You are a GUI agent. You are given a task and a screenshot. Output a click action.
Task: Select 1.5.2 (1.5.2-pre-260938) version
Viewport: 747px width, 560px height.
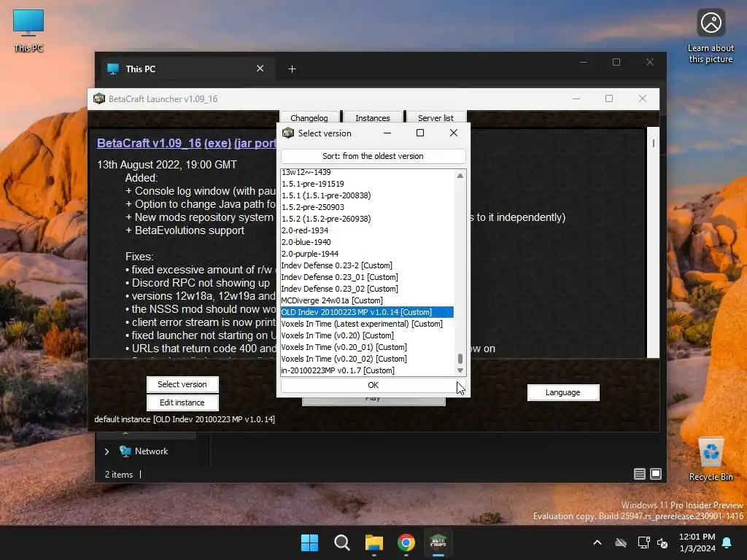click(367, 219)
